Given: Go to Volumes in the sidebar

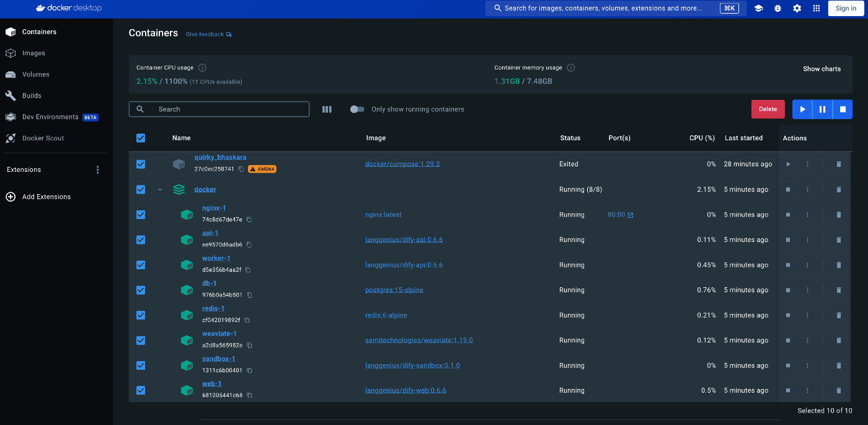Looking at the screenshot, I should pyautogui.click(x=56, y=74).
